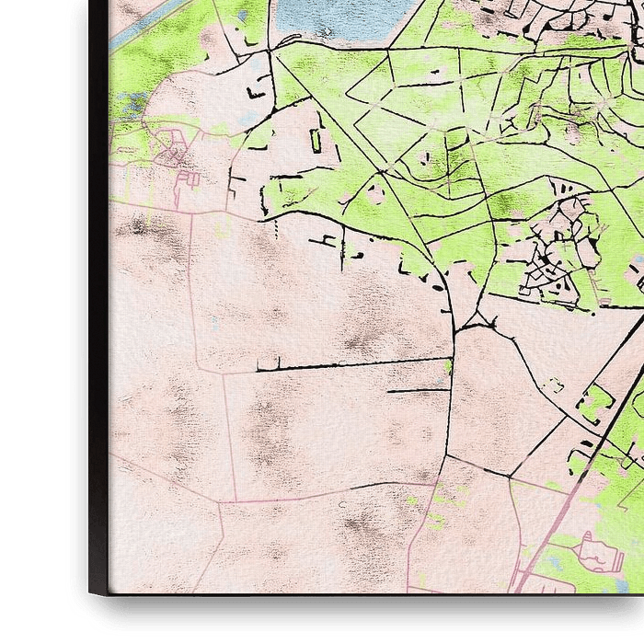This screenshot has width=644, height=644.
Task: Click the long horizontal black road across fields
Action: tap(350, 365)
